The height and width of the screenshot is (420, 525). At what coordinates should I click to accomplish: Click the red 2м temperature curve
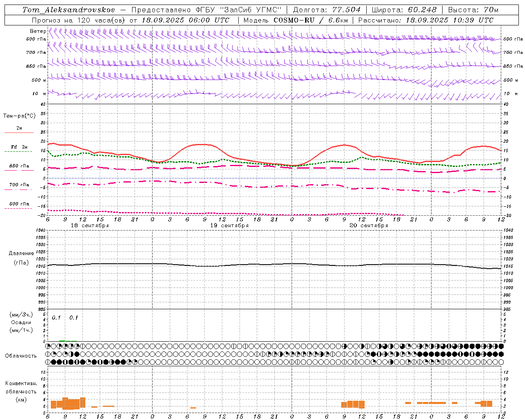click(274, 164)
